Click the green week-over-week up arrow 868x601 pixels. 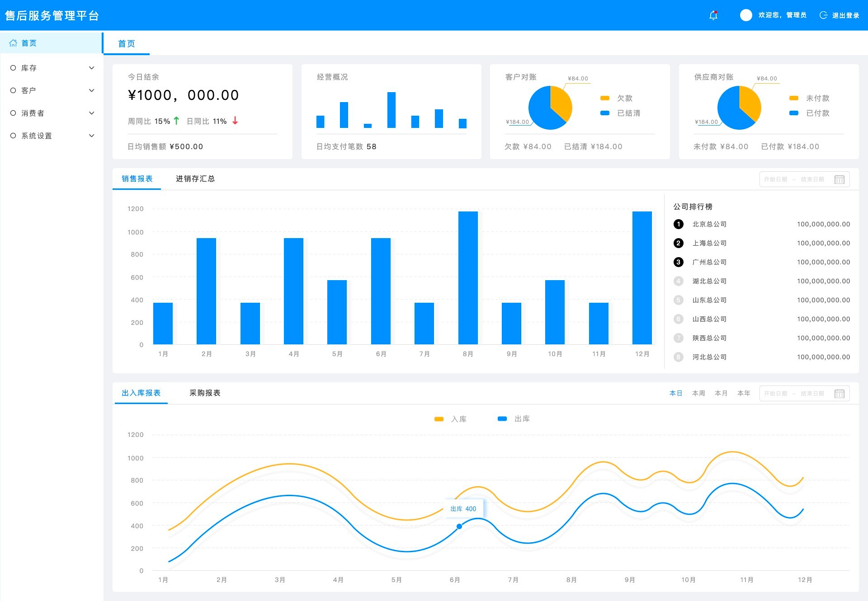[x=176, y=121]
